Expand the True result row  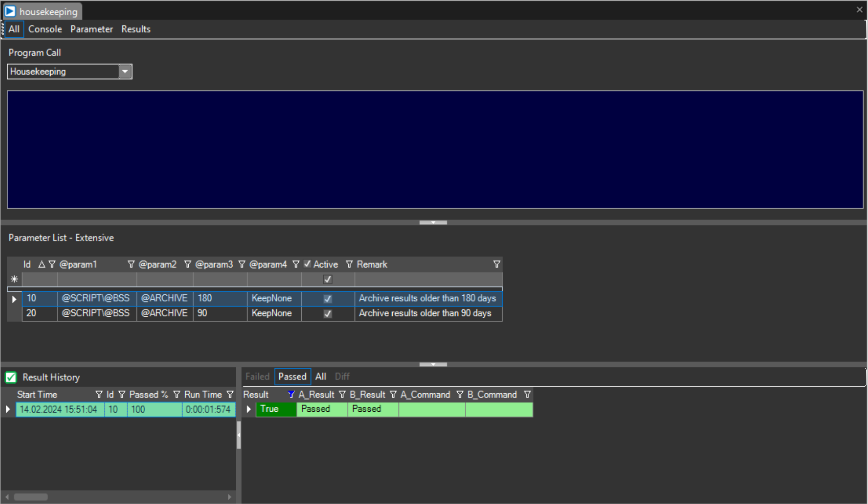tap(249, 409)
